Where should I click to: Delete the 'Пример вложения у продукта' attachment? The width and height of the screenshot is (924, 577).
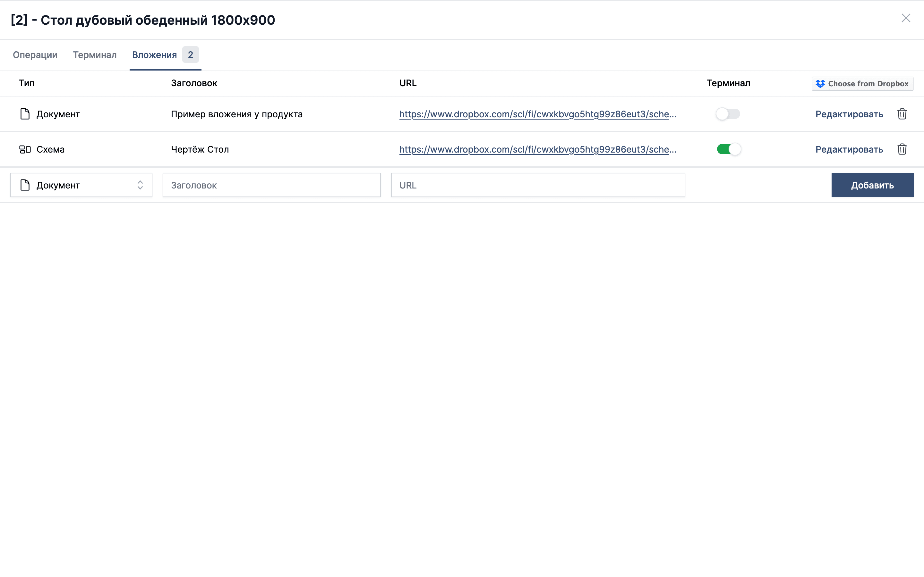coord(902,114)
